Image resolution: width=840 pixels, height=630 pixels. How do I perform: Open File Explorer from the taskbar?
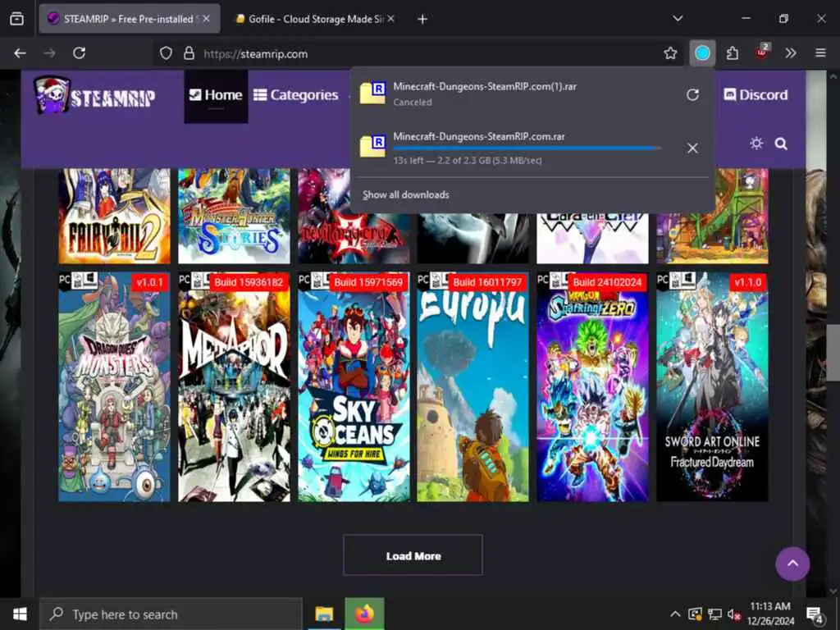tap(324, 614)
